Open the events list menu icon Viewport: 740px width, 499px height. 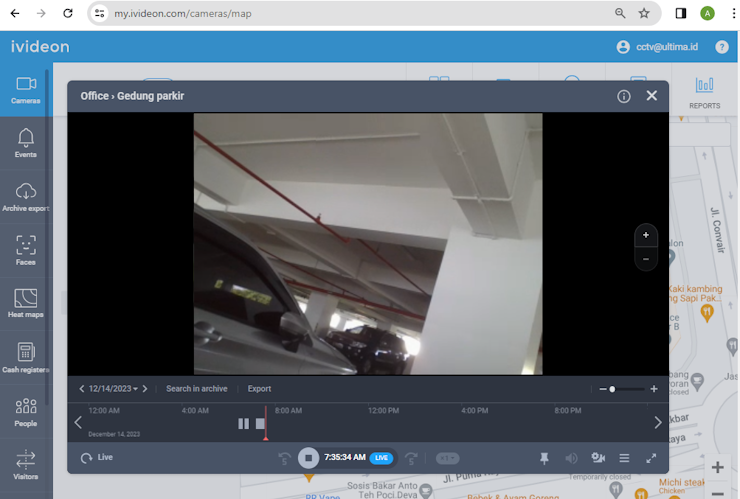tap(624, 458)
